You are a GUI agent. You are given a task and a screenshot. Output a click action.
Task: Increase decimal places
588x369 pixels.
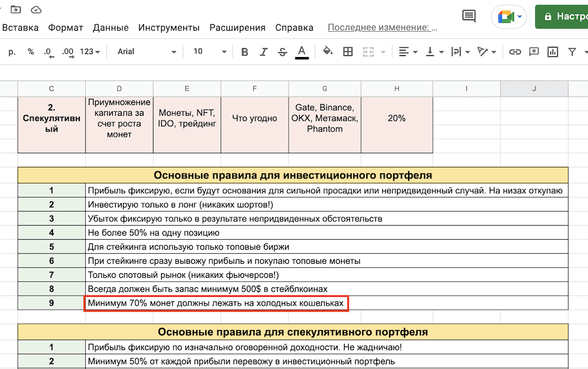coord(68,52)
